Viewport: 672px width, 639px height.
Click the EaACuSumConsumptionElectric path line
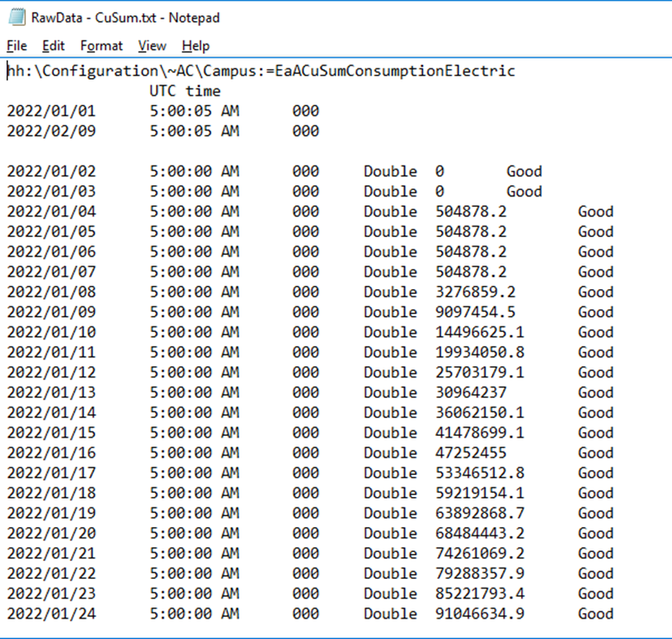point(261,71)
